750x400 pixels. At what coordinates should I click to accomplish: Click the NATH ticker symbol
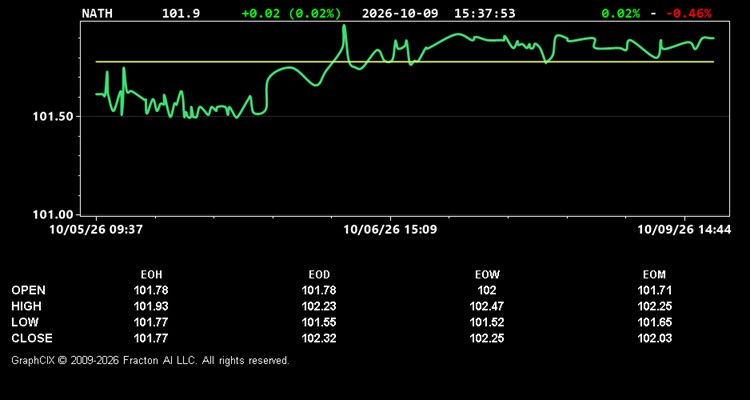click(x=97, y=13)
